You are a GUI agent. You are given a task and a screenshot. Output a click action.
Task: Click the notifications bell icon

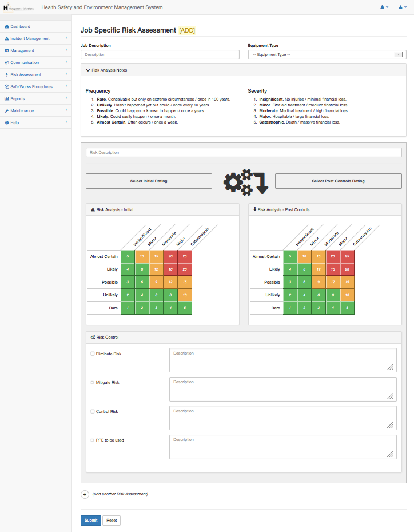click(x=383, y=7)
